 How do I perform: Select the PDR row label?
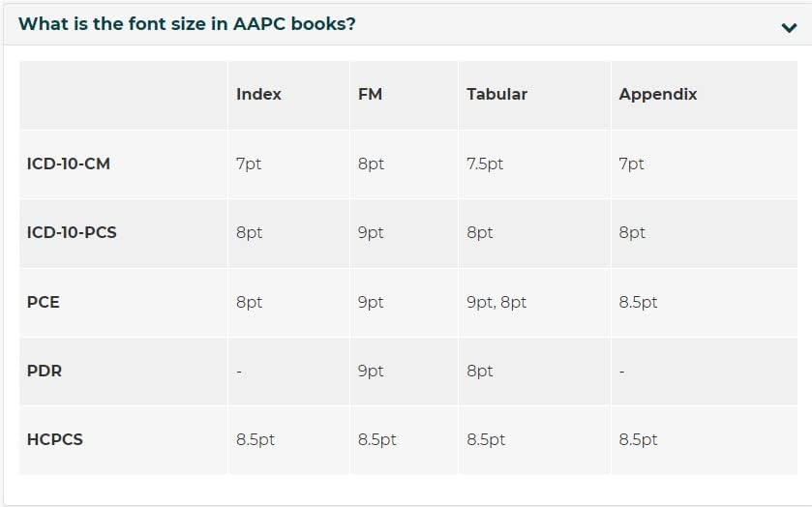(x=45, y=371)
